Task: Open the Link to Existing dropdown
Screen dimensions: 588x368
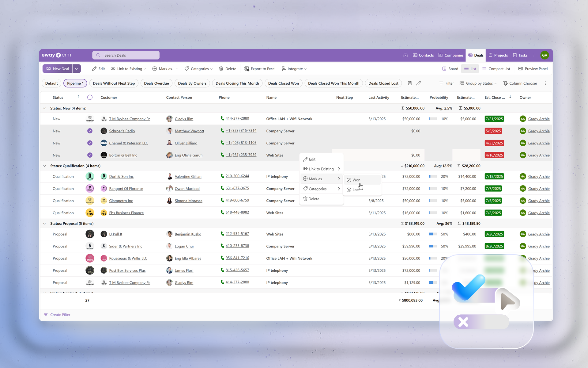Action: tap(128, 69)
